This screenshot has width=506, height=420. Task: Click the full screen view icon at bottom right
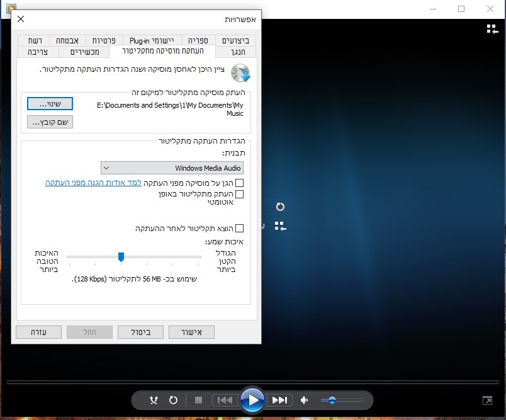point(487,400)
